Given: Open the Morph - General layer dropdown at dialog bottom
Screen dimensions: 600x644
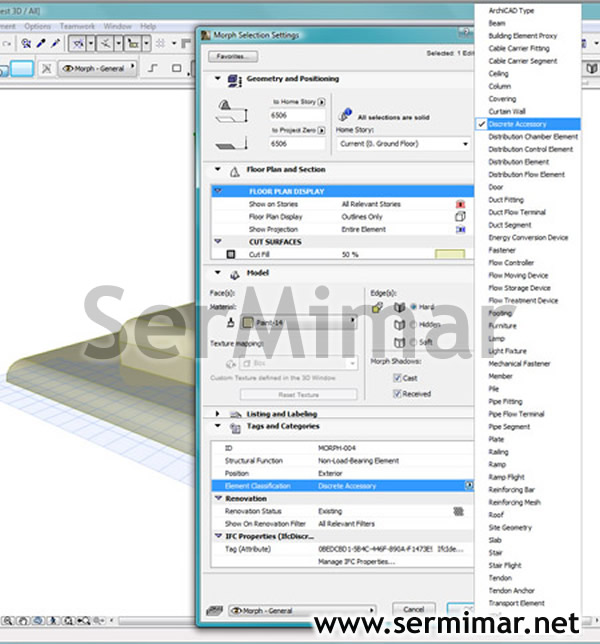Looking at the screenshot, I should (302, 611).
